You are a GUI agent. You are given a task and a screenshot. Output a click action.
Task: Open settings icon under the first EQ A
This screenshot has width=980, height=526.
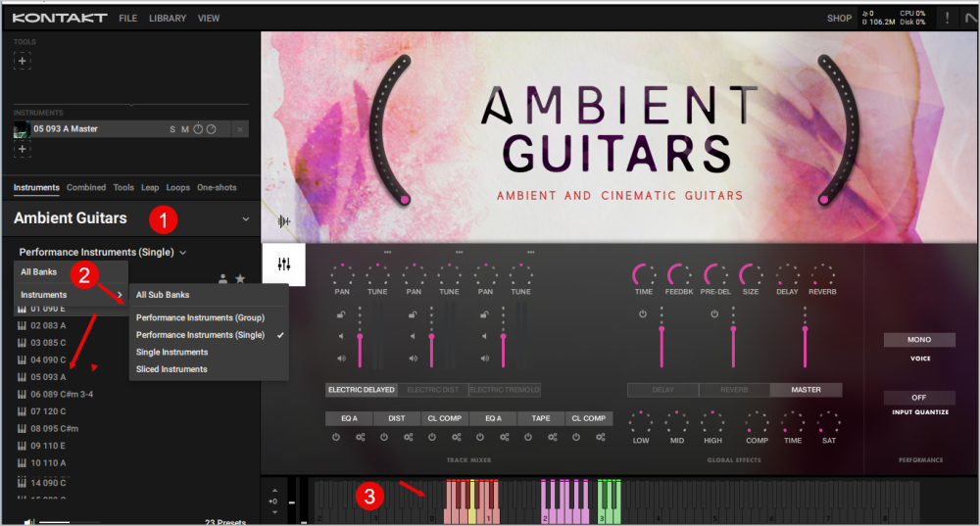click(361, 437)
